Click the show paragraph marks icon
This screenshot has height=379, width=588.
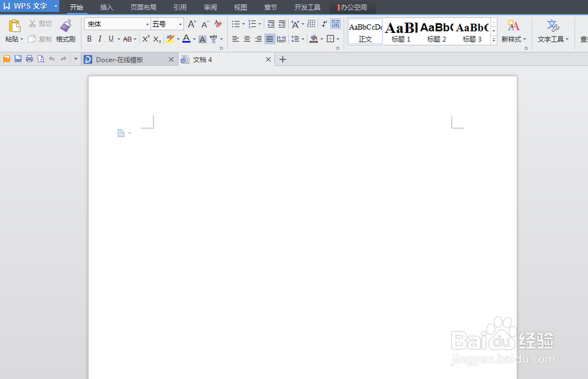[x=324, y=24]
